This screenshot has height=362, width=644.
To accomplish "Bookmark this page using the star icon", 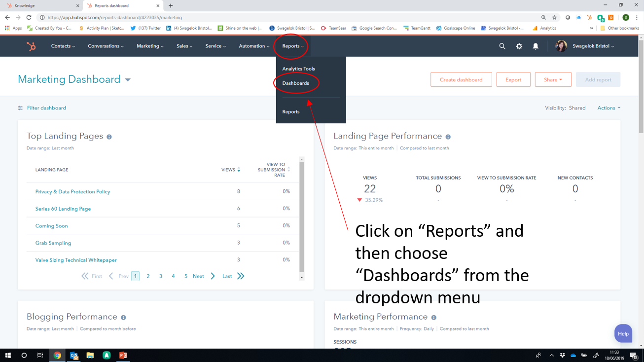I will (554, 17).
